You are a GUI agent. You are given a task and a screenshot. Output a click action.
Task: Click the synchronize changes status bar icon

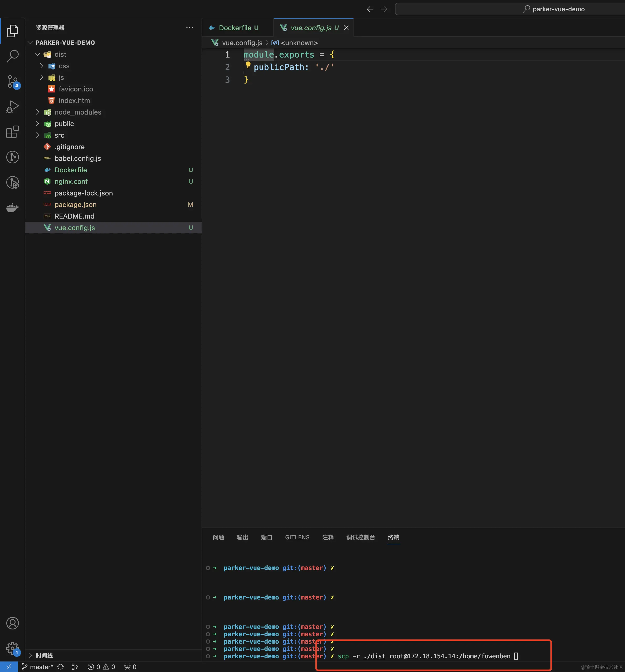[x=60, y=666]
